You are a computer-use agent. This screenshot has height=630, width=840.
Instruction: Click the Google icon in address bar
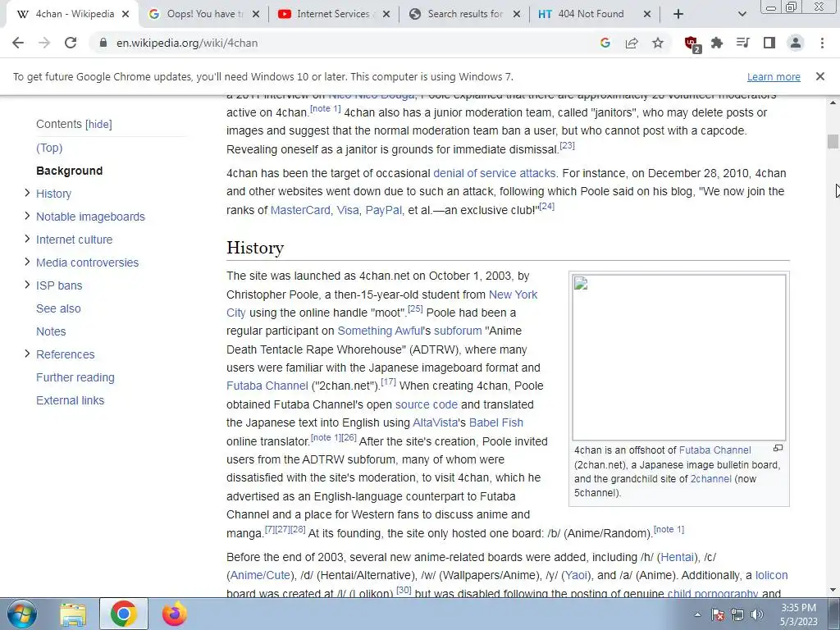(x=605, y=43)
